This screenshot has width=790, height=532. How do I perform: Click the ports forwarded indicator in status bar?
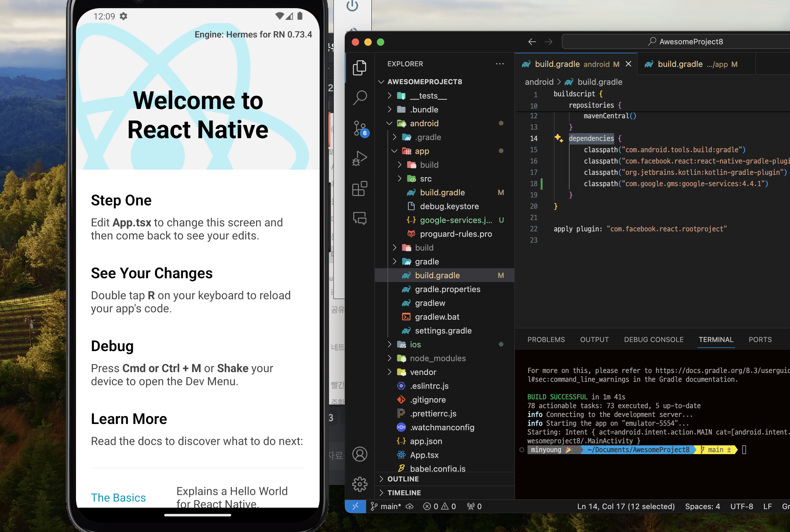point(474,506)
